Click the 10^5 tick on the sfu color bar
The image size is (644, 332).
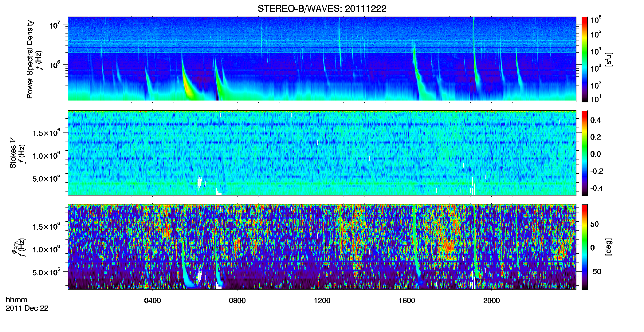596,34
